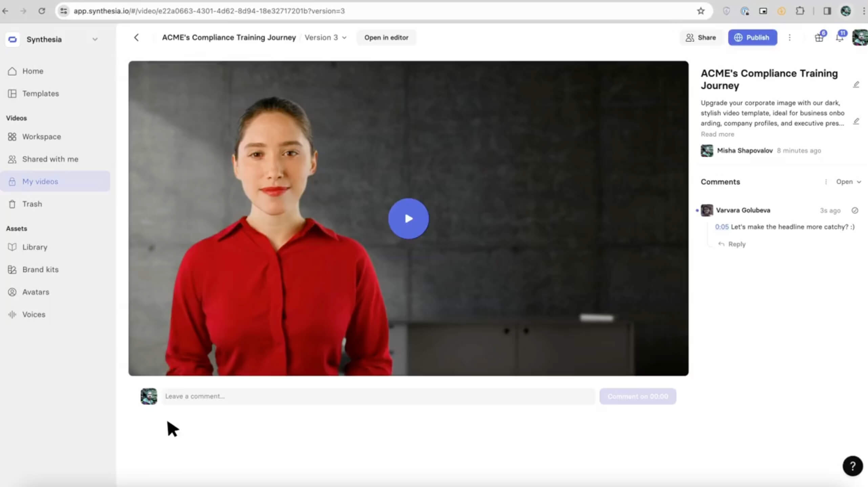Toggle the browser side panel icon
Viewport: 868px width, 487px height.
[x=827, y=11]
